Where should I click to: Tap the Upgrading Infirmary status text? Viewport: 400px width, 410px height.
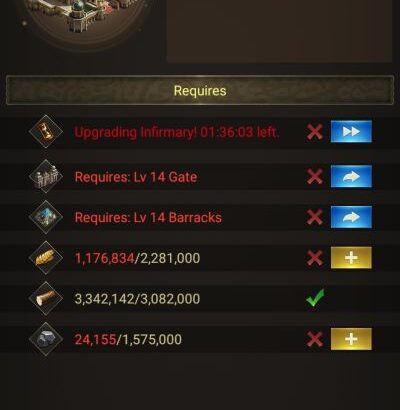(x=177, y=132)
